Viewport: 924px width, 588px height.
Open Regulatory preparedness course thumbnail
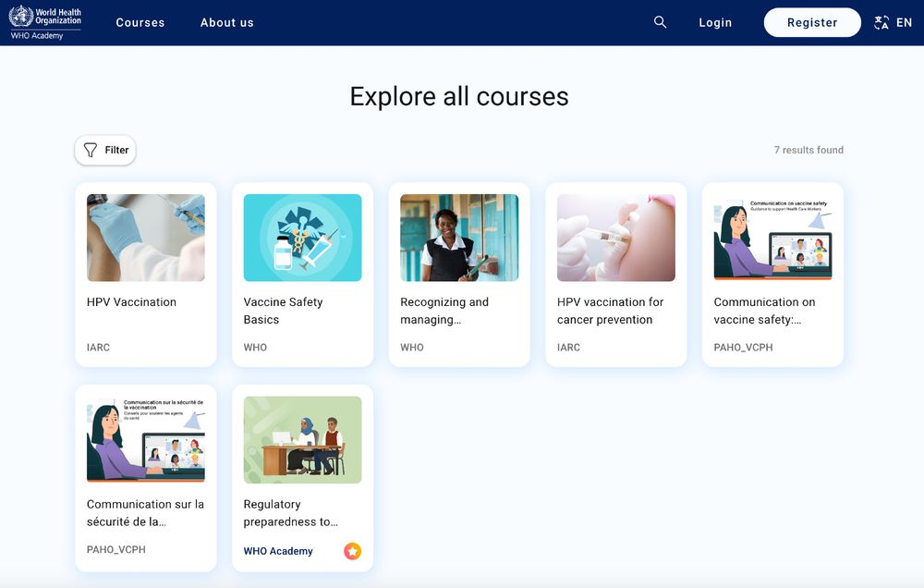[302, 440]
